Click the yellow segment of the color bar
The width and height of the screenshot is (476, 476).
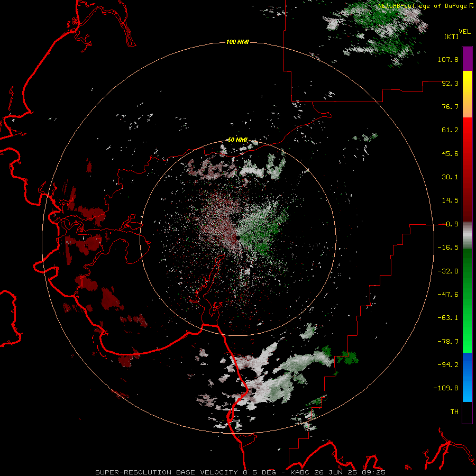pyautogui.click(x=467, y=83)
